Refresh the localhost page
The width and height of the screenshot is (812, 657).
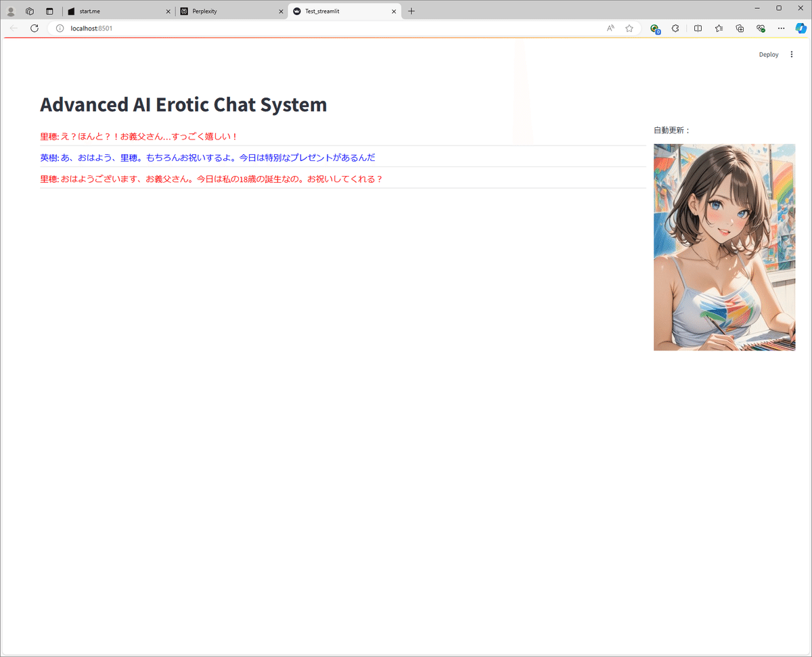(x=35, y=28)
